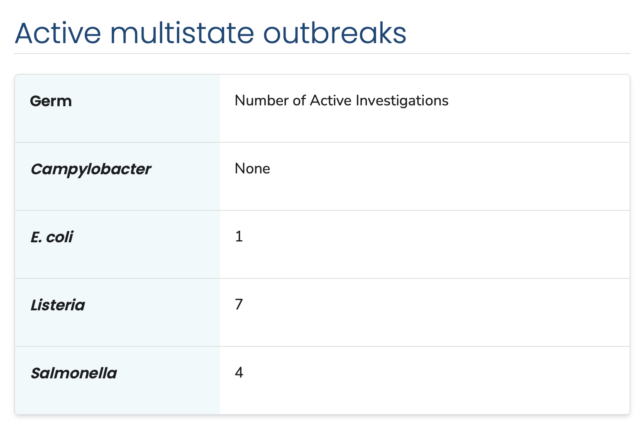Click the horizontal divider under the heading
640x424 pixels.
click(322, 53)
